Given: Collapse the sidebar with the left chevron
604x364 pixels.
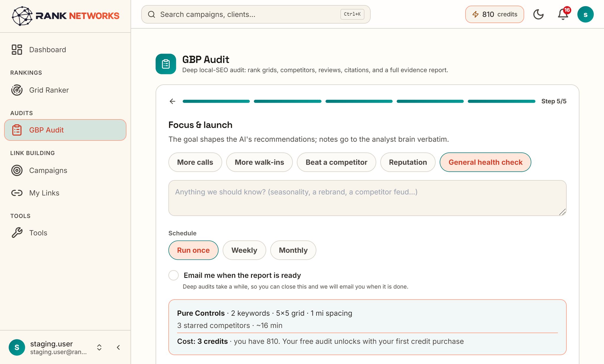Looking at the screenshot, I should [118, 347].
